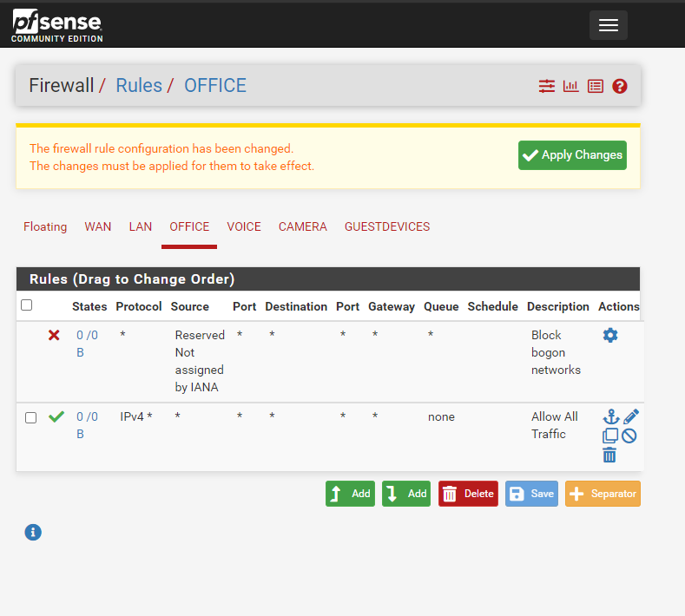Switch to the GUESTDEVICES tab
The height and width of the screenshot is (616, 685).
(387, 226)
